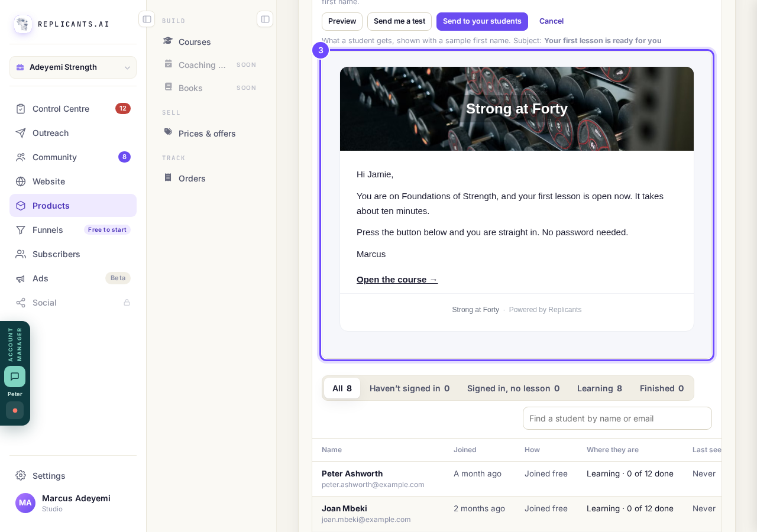
Task: Open Control Centre clipboard icon
Action: (x=21, y=109)
